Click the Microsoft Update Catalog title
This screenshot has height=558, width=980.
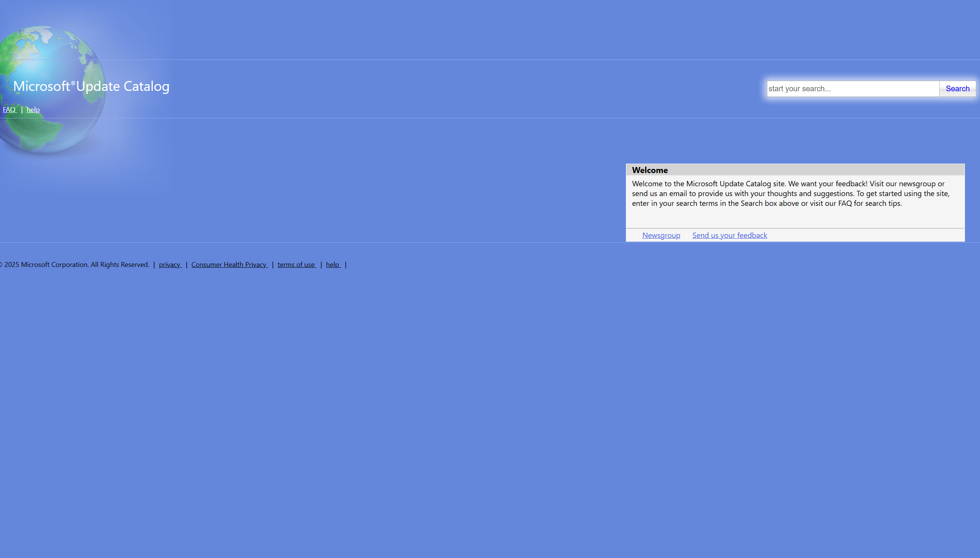(91, 86)
